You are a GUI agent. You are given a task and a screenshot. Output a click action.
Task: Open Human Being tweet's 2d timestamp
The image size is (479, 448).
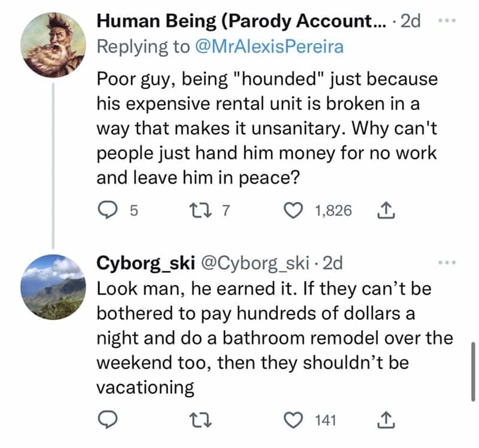(410, 22)
